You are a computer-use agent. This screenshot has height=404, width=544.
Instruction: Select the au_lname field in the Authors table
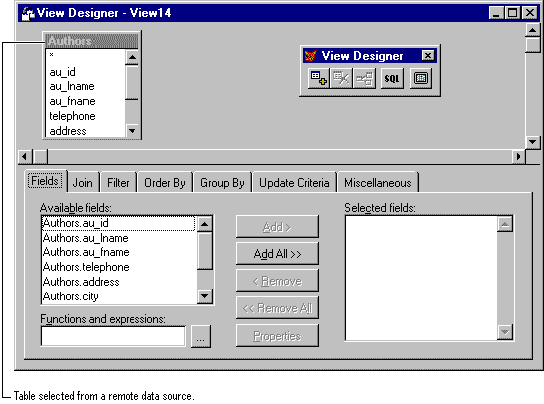(x=72, y=86)
